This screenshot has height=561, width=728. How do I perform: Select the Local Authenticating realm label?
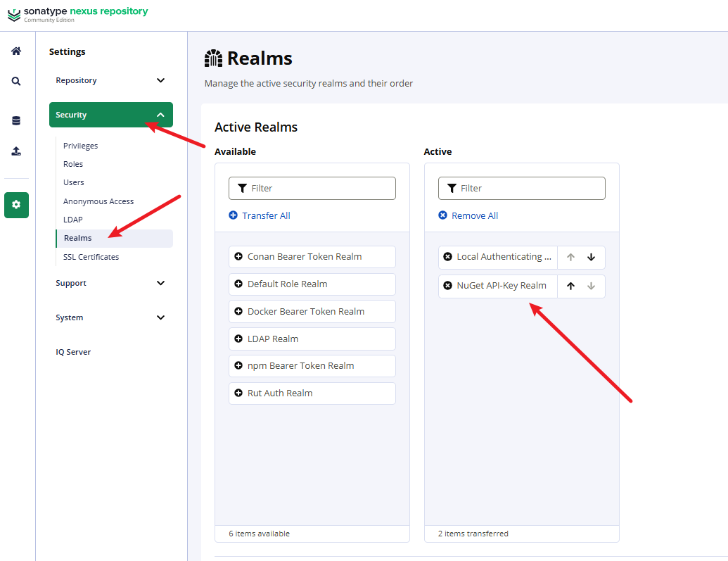[504, 256]
